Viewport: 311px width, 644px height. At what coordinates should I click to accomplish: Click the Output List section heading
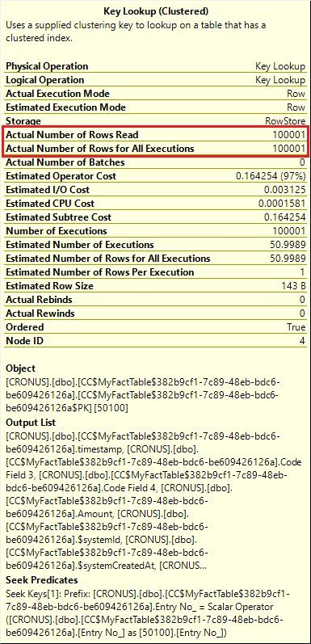click(31, 423)
